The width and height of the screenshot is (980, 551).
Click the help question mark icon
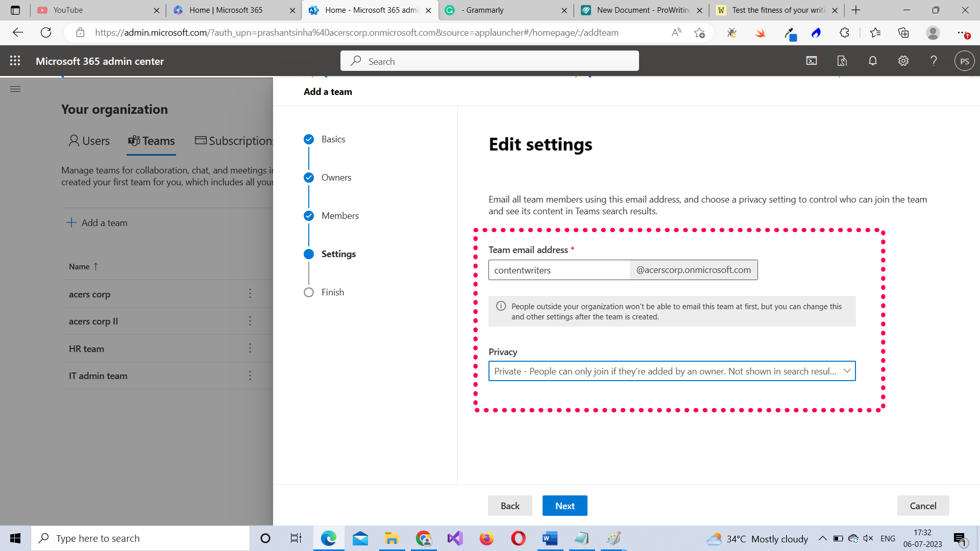pos(934,61)
